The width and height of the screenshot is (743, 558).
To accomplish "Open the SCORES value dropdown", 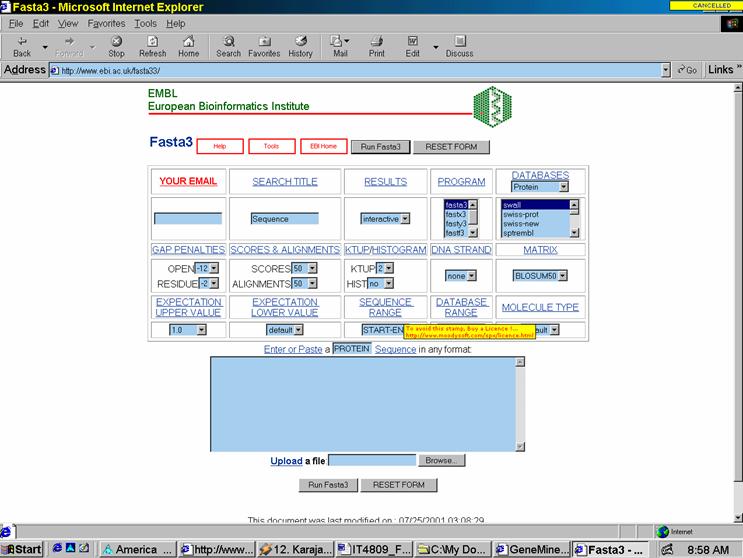I will (x=312, y=268).
